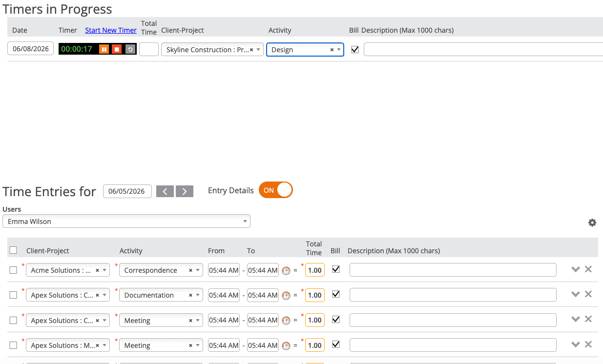
Task: Open the Acme Solutions client-project dropdown
Action: pos(68,270)
